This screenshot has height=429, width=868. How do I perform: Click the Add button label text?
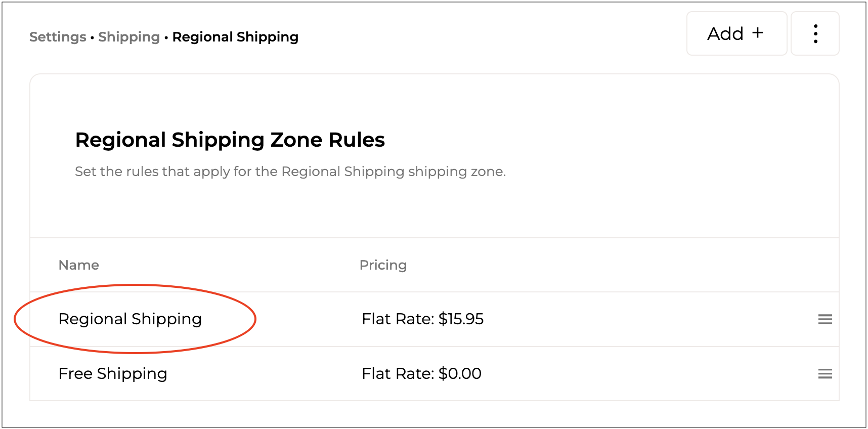tap(725, 34)
